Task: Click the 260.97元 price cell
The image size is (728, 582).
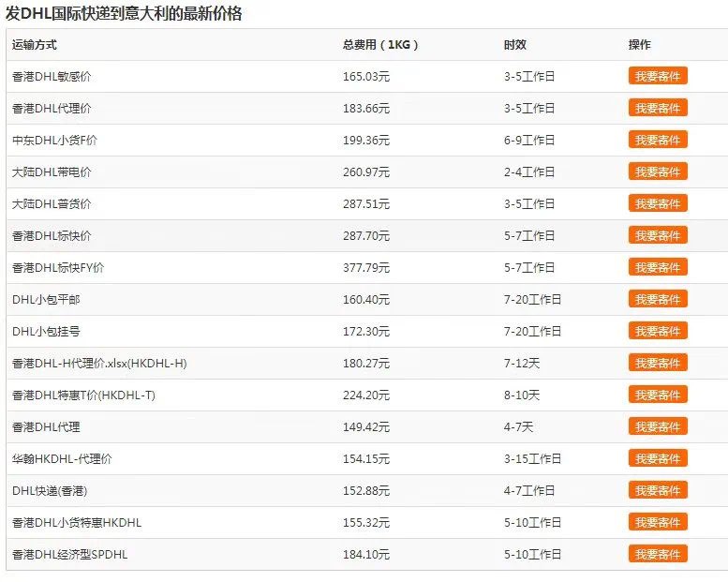Action: click(366, 172)
